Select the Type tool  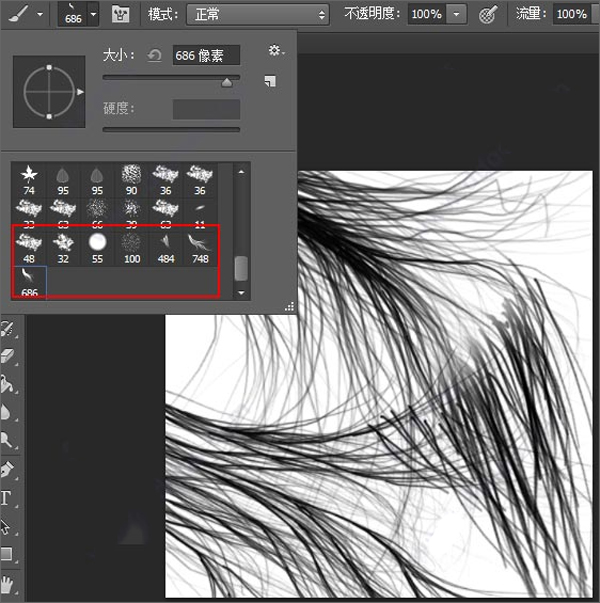coord(7,498)
